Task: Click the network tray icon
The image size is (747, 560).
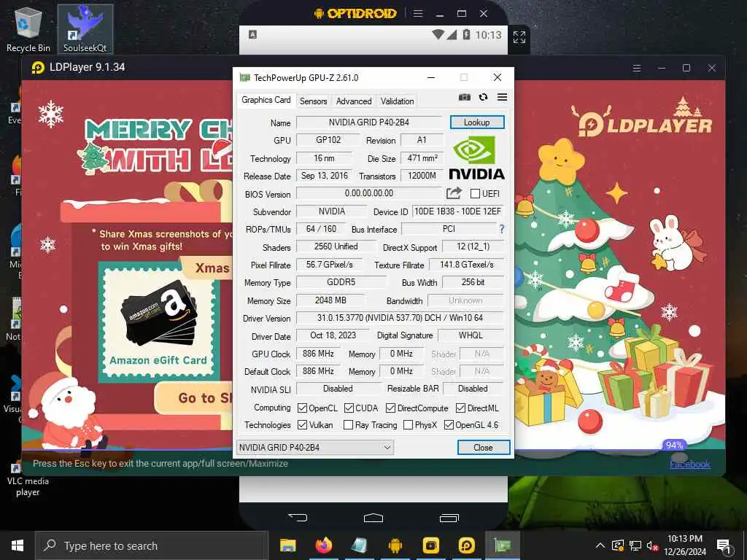Action: tap(635, 545)
